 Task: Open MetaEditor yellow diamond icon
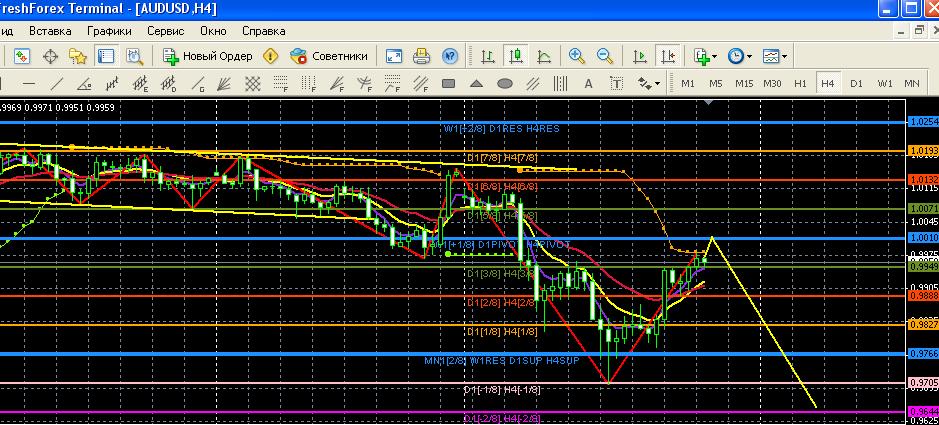tap(271, 56)
